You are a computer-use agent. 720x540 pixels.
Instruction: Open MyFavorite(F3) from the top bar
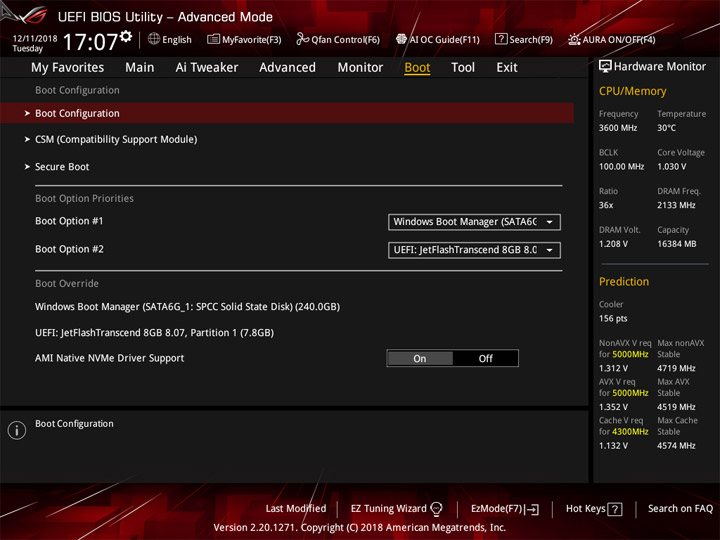(244, 39)
